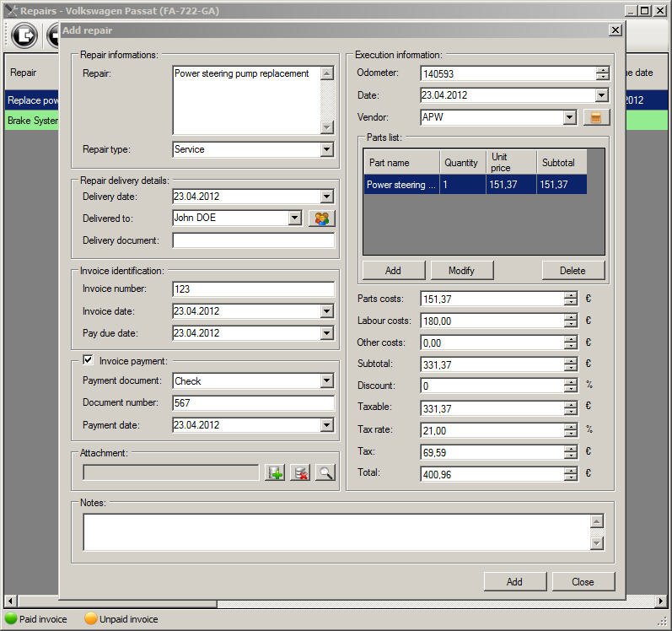672x631 pixels.
Task: Open the Pay due date picker
Action: tap(327, 333)
